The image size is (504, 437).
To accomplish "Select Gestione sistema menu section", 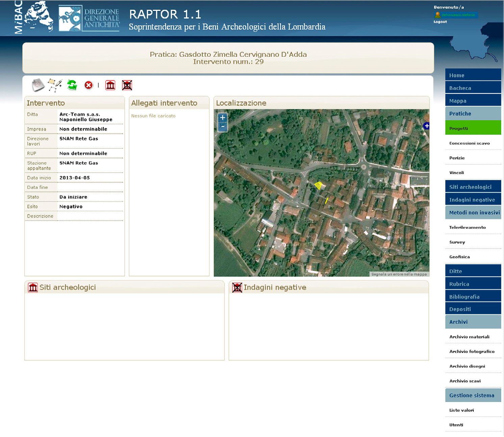I will pos(473,395).
